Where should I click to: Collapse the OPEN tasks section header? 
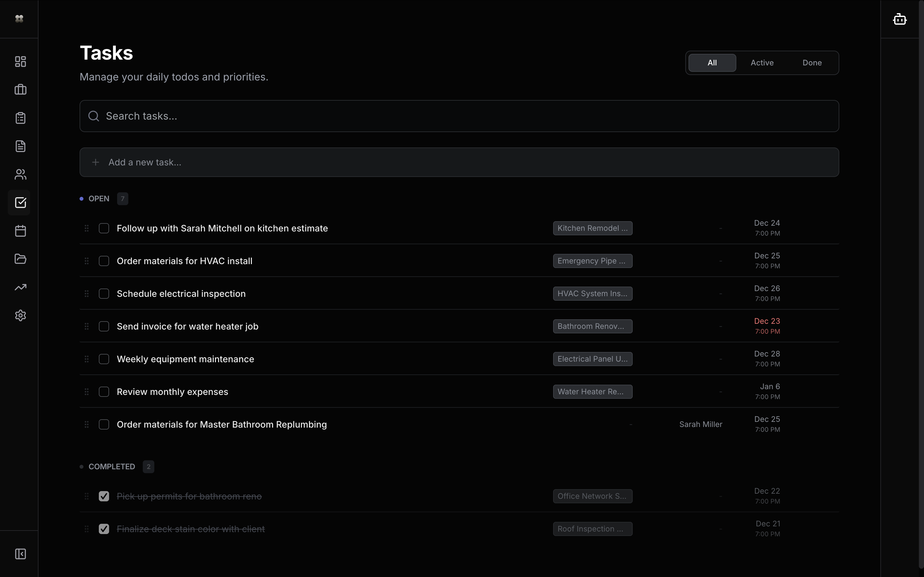tap(99, 199)
